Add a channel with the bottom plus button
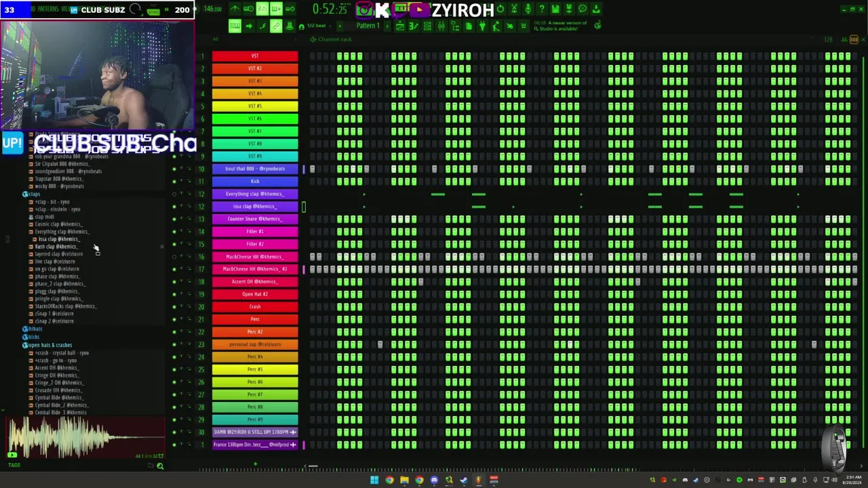 tap(255, 464)
